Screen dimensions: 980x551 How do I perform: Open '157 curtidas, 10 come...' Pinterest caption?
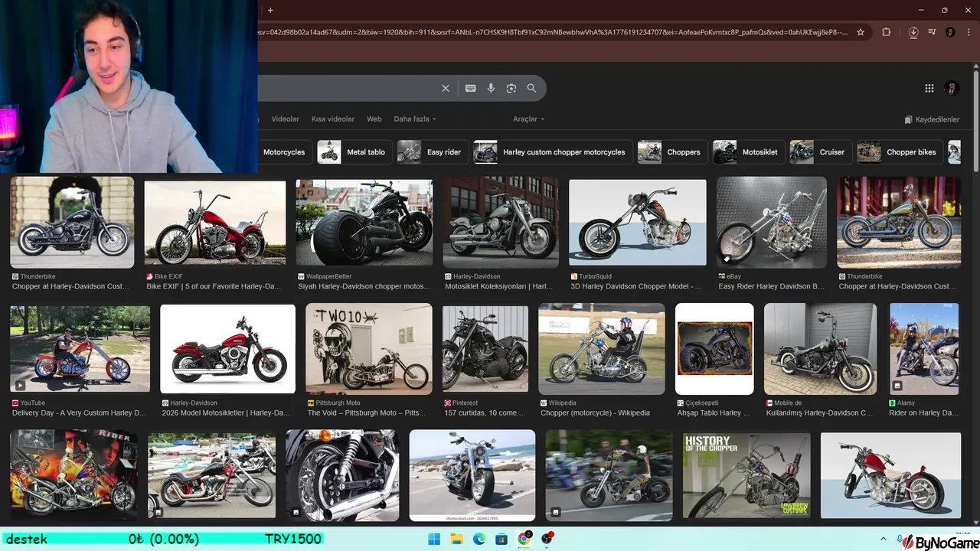(x=484, y=412)
